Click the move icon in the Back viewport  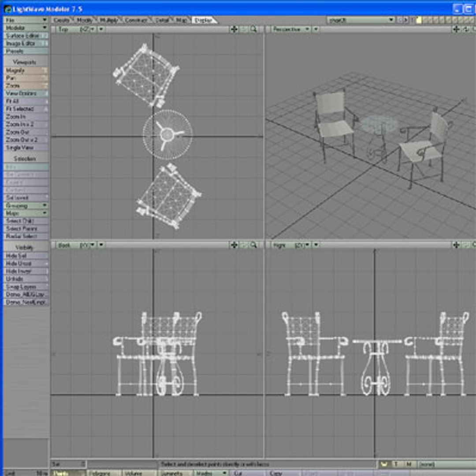[234, 245]
